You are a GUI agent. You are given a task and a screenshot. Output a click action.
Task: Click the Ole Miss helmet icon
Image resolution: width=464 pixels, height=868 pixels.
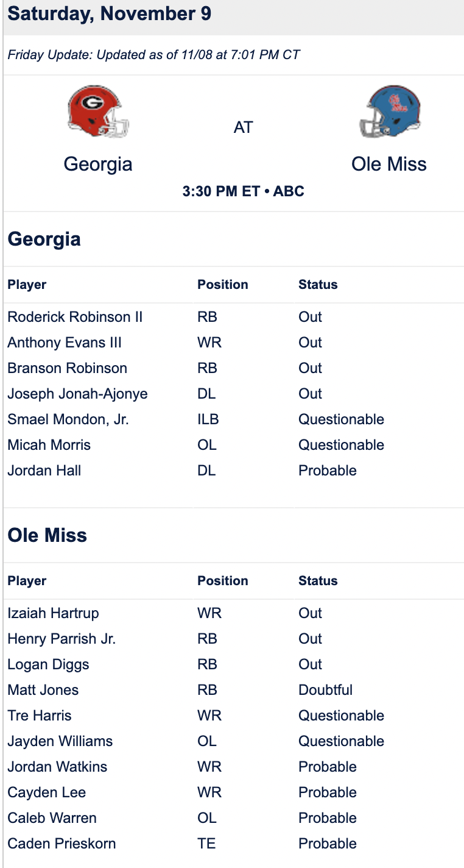click(390, 112)
